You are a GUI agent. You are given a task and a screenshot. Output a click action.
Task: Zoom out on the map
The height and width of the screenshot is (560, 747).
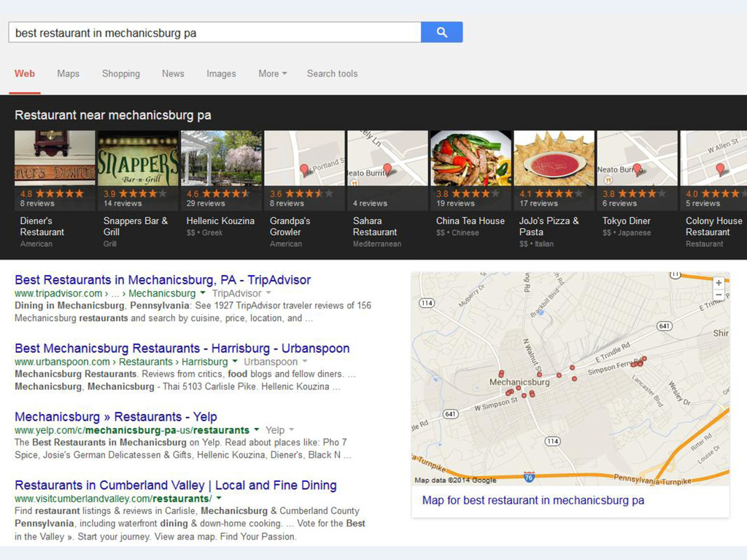pyautogui.click(x=719, y=295)
